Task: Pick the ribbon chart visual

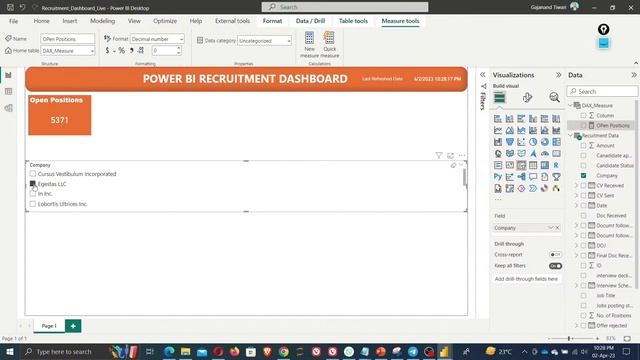Action: click(x=556, y=131)
